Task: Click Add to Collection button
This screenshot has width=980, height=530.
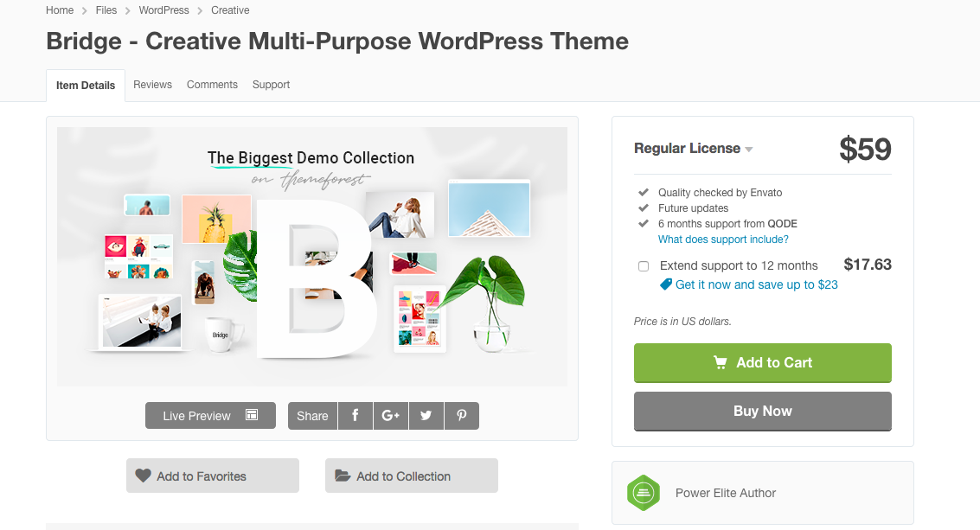Action: 411,476
